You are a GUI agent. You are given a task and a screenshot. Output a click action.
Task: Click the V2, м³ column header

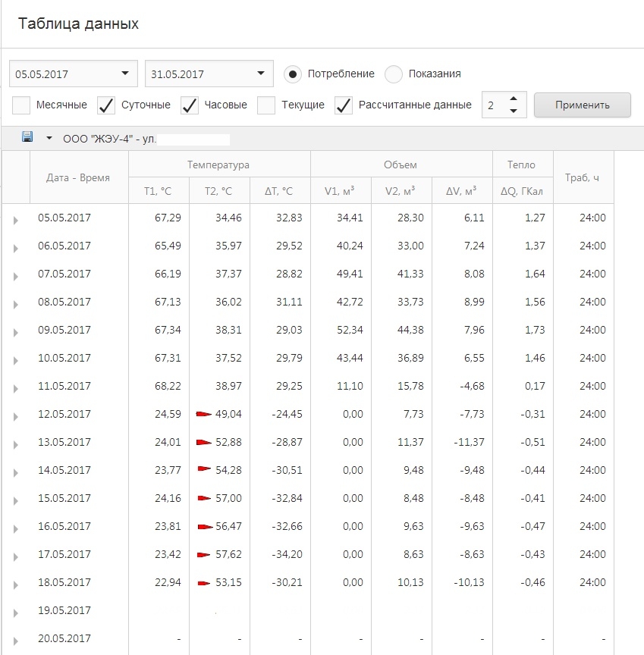coord(401,191)
